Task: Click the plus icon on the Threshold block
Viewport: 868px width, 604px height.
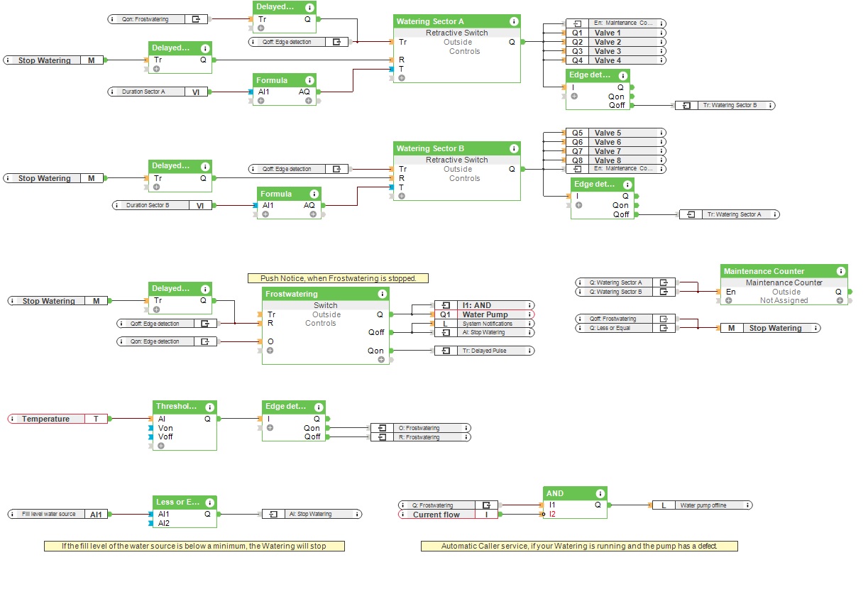Action: 161,445
